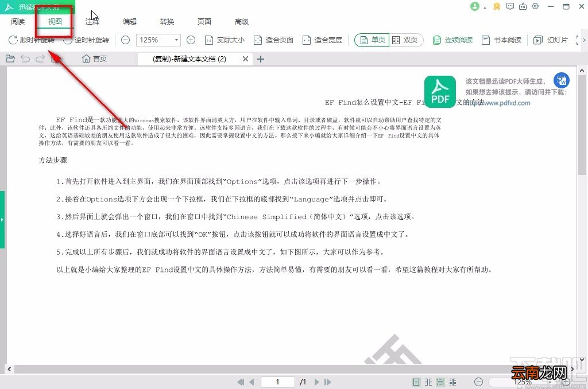Zoom out using status bar minus
The height and width of the screenshot is (389, 588).
tap(478, 382)
